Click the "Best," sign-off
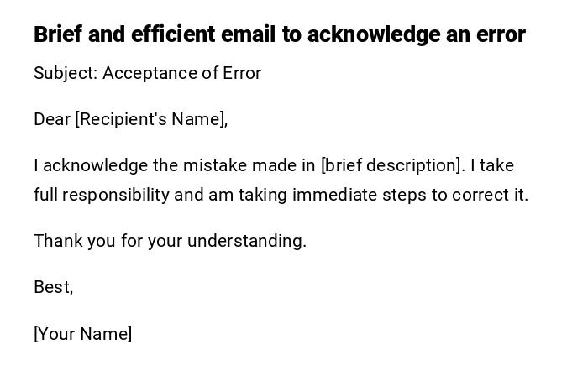The height and width of the screenshot is (386, 588). tap(54, 287)
